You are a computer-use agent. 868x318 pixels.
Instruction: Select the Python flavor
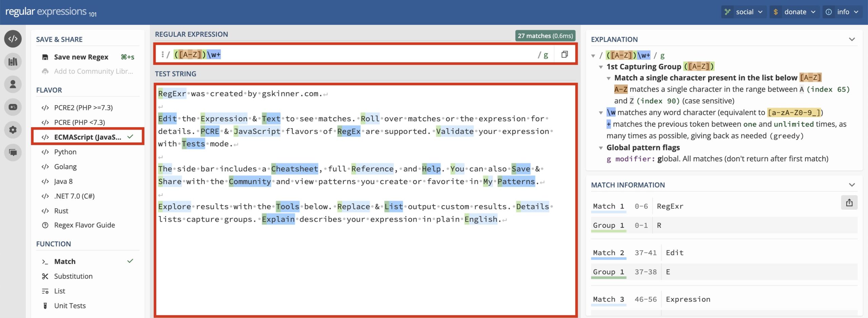[x=65, y=152]
